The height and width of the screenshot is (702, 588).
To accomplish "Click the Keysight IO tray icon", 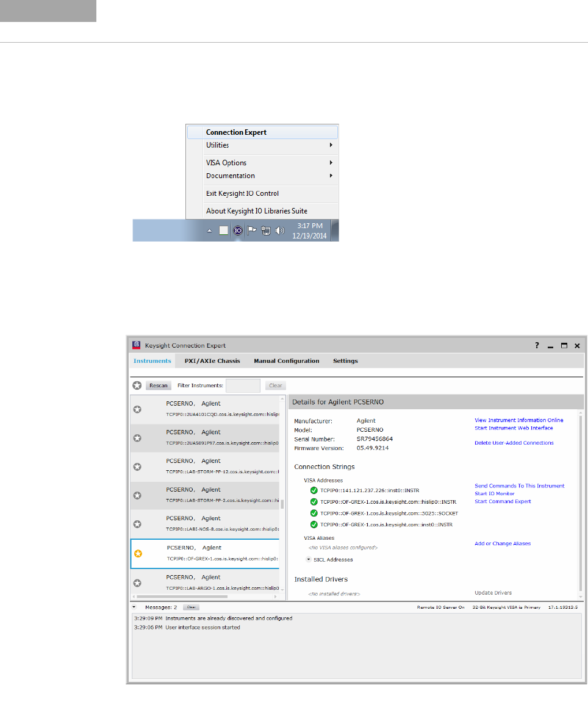I will 238,231.
